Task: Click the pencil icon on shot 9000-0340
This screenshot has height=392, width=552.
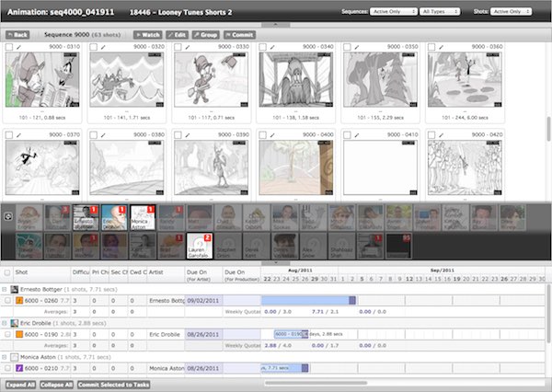Action: [x=273, y=47]
